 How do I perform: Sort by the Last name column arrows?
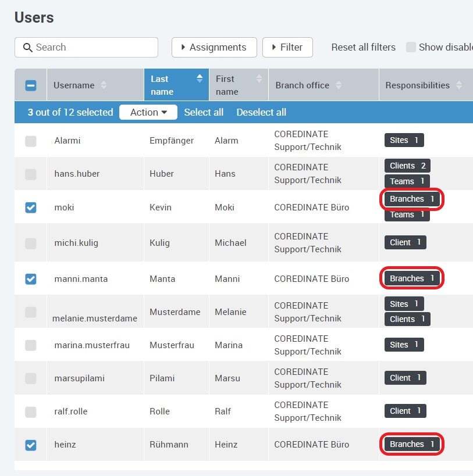click(200, 78)
